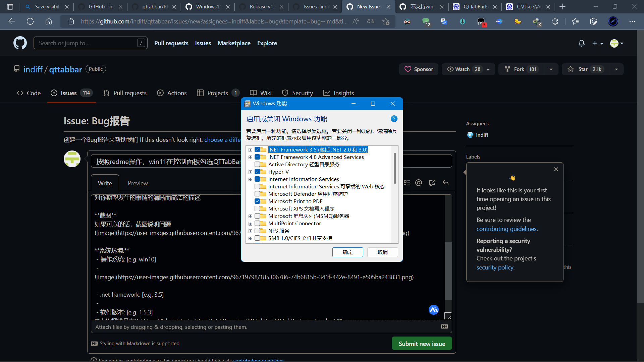644x362 pixels.
Task: Insert a task list using the toolbar icon
Action: tap(407, 183)
